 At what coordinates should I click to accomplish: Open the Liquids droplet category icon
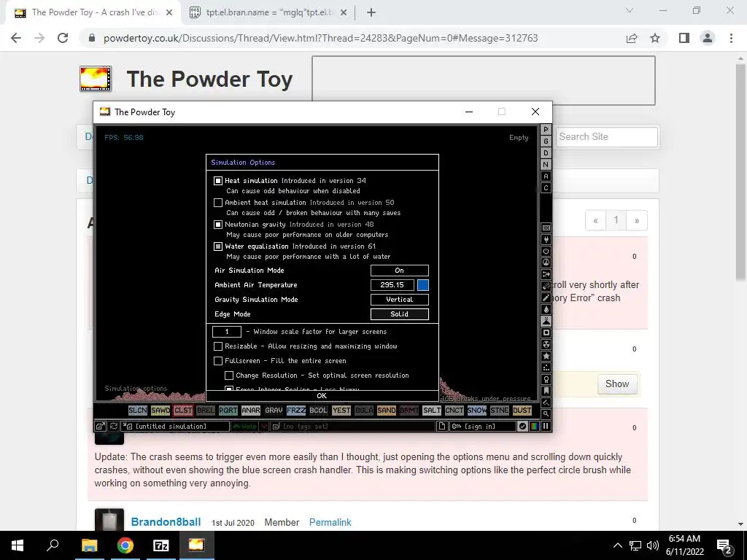546,309
